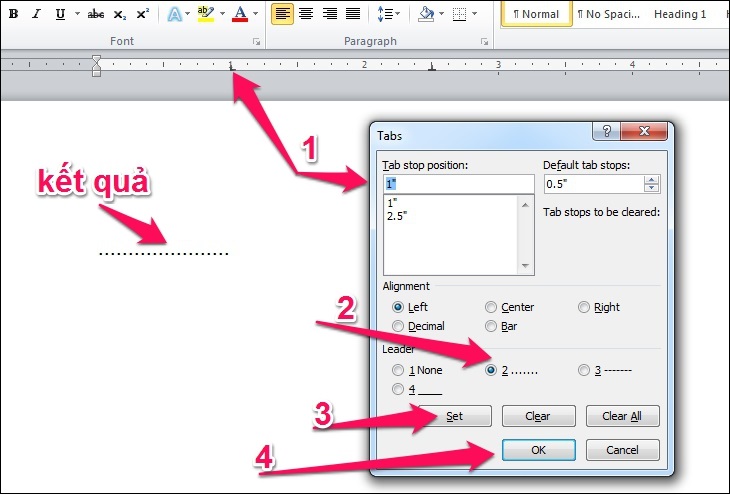
Task: Click Clear All button
Action: pyautogui.click(x=622, y=416)
